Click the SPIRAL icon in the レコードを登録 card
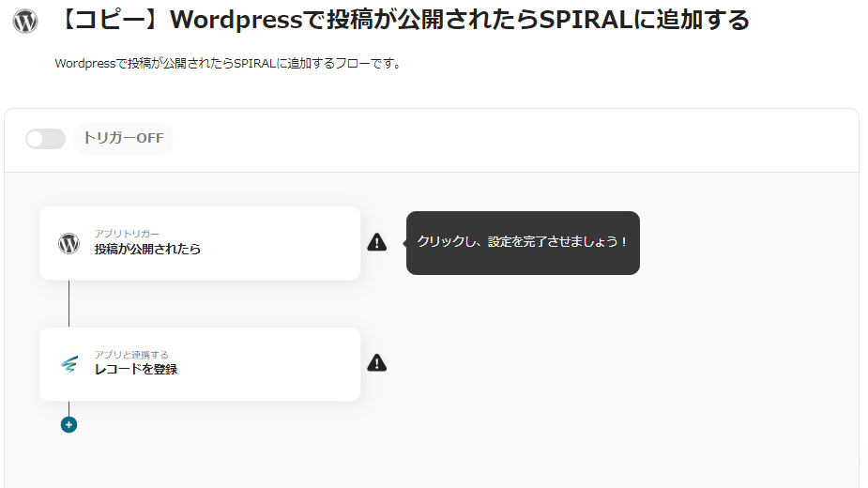The height and width of the screenshot is (488, 868). coord(69,364)
